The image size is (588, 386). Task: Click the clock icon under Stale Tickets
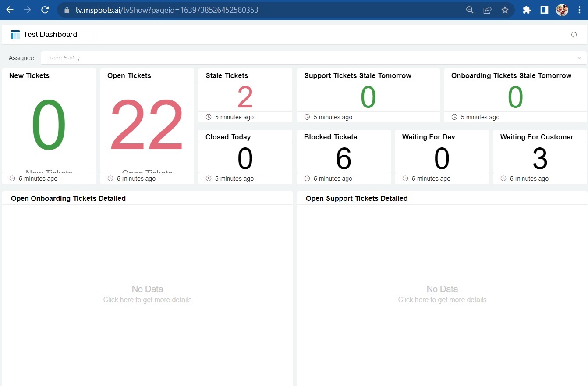(209, 117)
